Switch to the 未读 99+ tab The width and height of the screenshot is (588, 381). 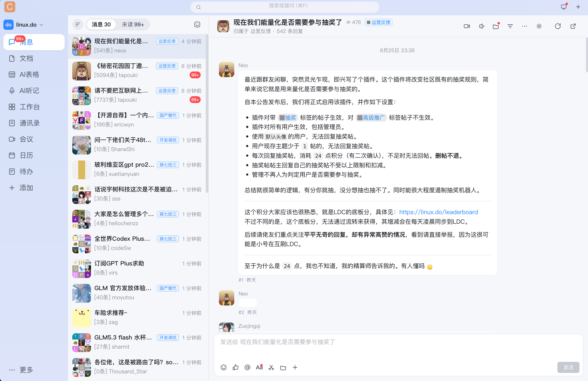[x=133, y=24]
